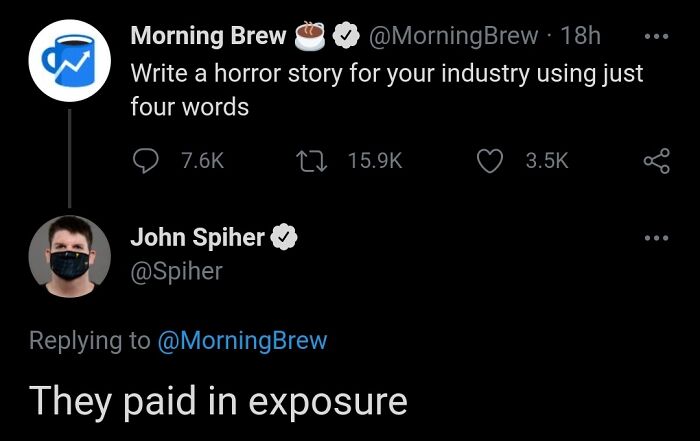Click the "They paid in exposure" reply text

tap(218, 400)
